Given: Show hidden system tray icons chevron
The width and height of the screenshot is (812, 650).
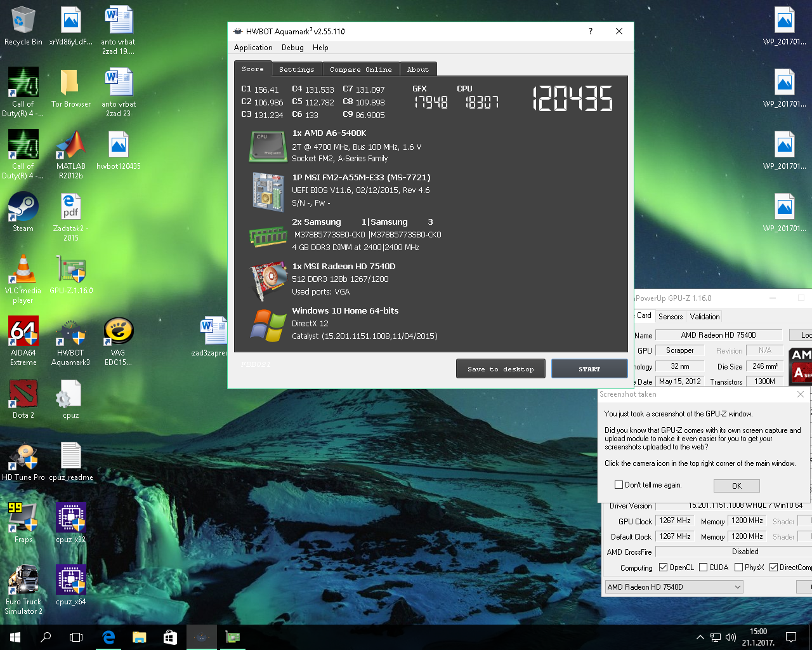Looking at the screenshot, I should 700,637.
